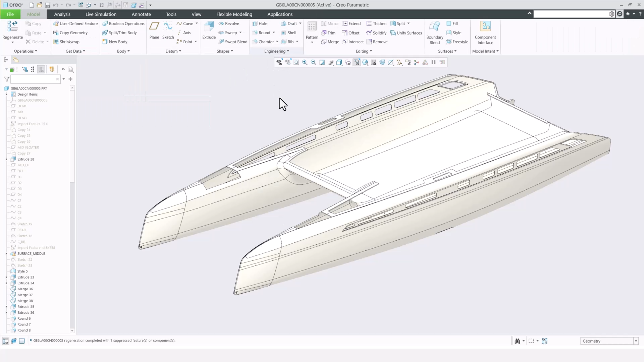The image size is (644, 362).
Task: Click the Thicken tool
Action: coord(376,23)
